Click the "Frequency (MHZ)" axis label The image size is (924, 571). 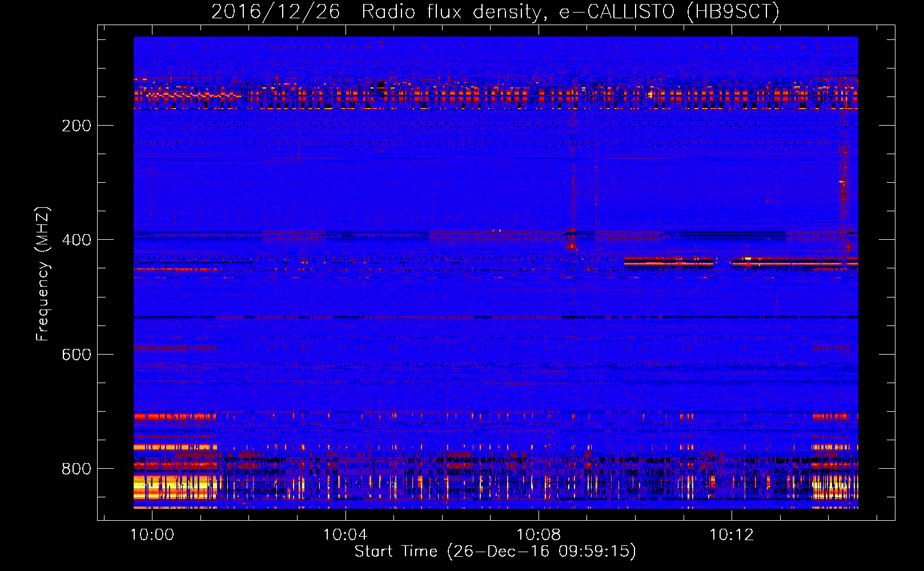[42, 274]
